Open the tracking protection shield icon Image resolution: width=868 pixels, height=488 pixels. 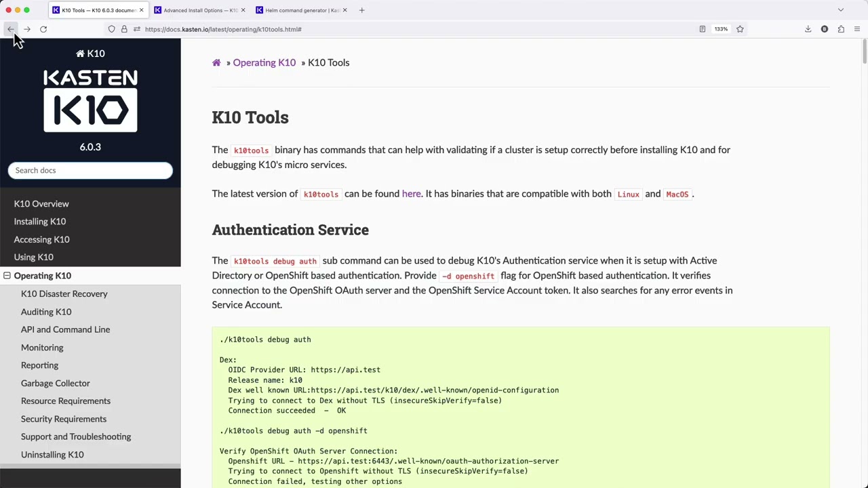[112, 29]
